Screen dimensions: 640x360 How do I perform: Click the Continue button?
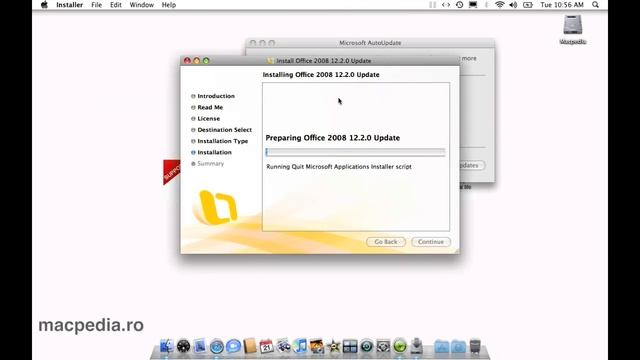coord(431,242)
